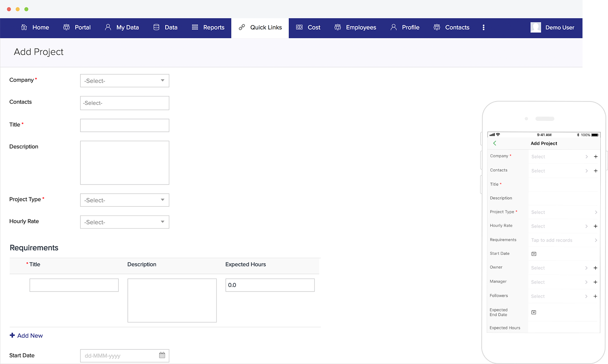Tap the plus icon beside mobile Company

point(596,157)
